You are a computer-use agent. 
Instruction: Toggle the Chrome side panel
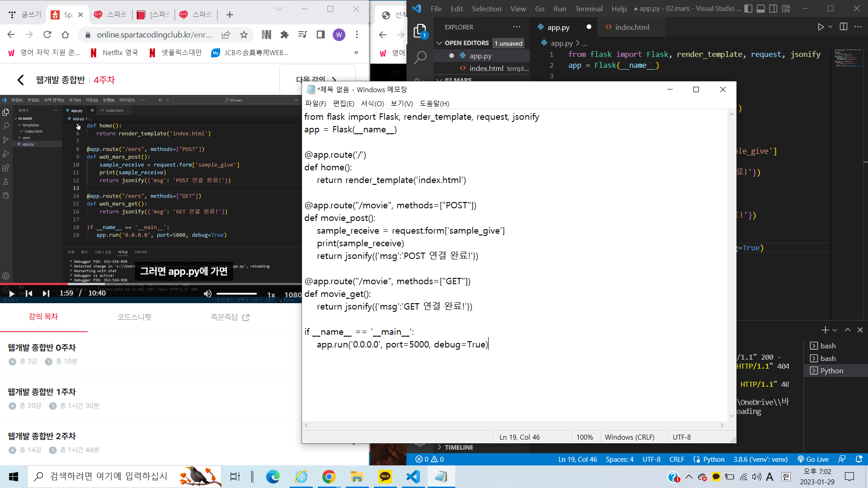click(321, 35)
